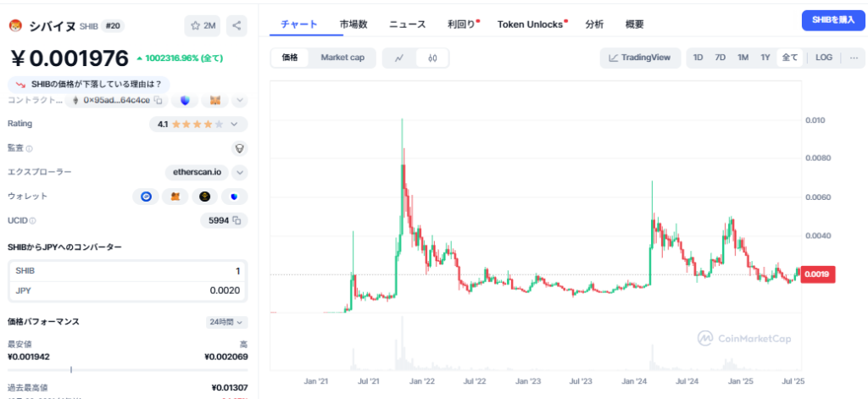
Task: Select the first blue wallet icon
Action: pos(147,197)
